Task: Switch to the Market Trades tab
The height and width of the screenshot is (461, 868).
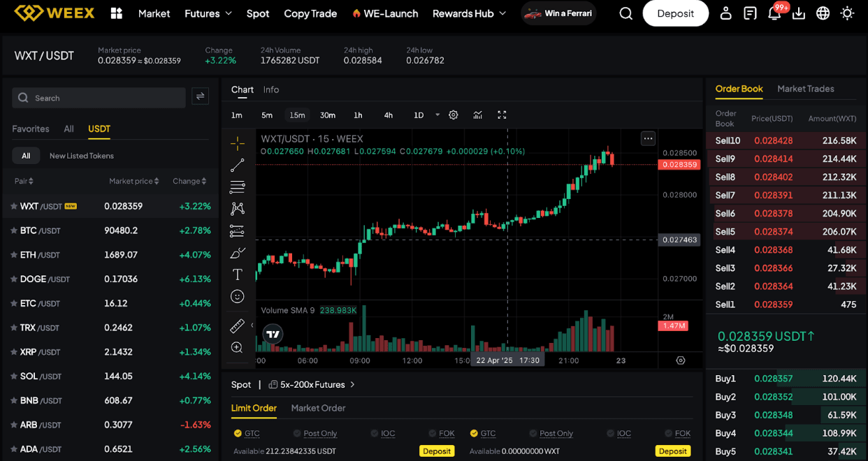Action: tap(804, 89)
